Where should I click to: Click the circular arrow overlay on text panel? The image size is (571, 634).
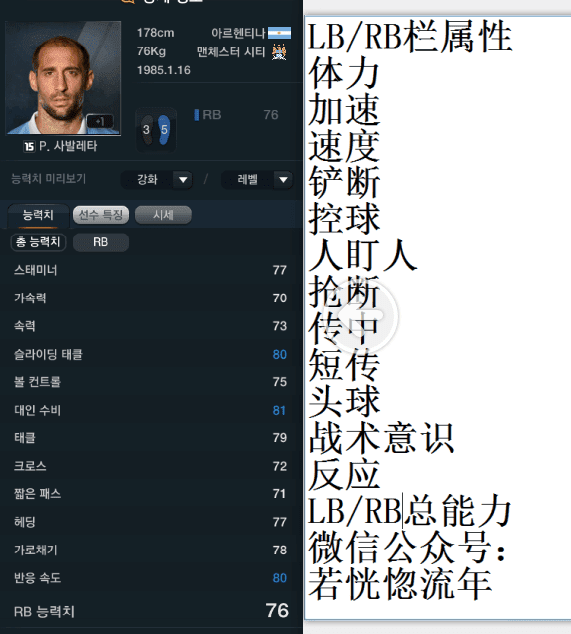click(x=367, y=315)
